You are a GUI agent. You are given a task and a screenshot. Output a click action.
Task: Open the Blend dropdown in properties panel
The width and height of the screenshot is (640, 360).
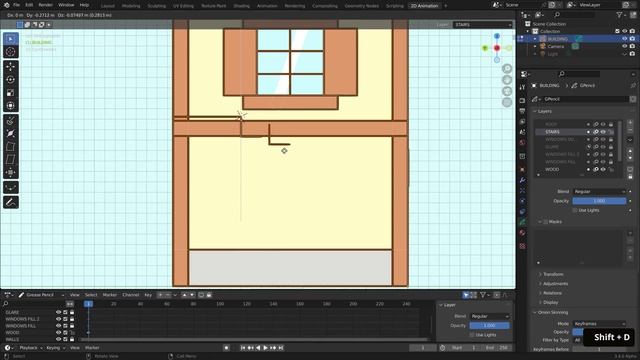599,191
